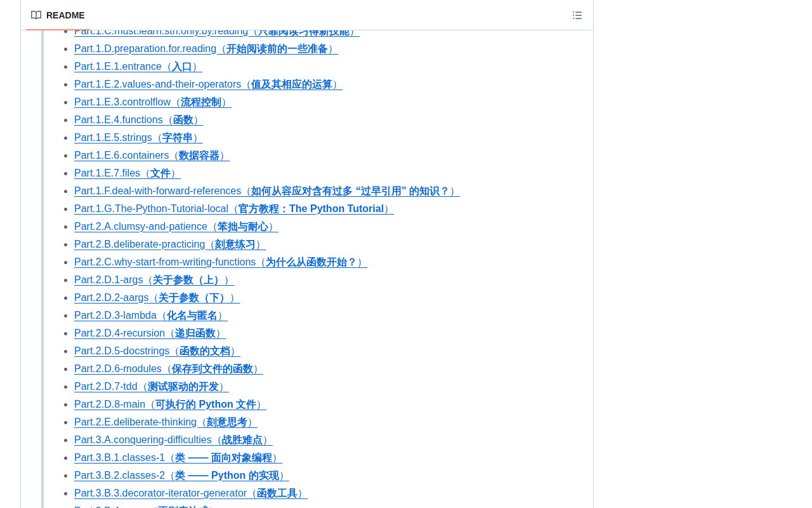
Task: Visit Part.1.E.4.functions link
Action: click(x=139, y=120)
